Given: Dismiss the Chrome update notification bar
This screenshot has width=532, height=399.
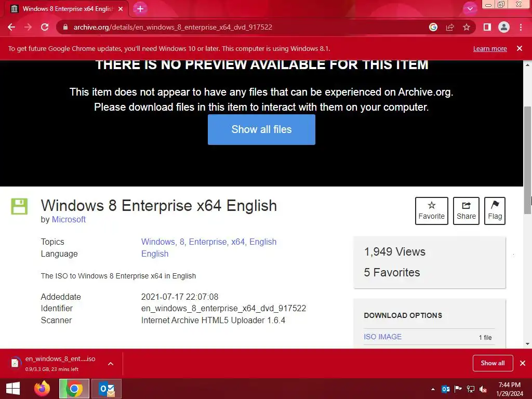Looking at the screenshot, I should coord(520,48).
